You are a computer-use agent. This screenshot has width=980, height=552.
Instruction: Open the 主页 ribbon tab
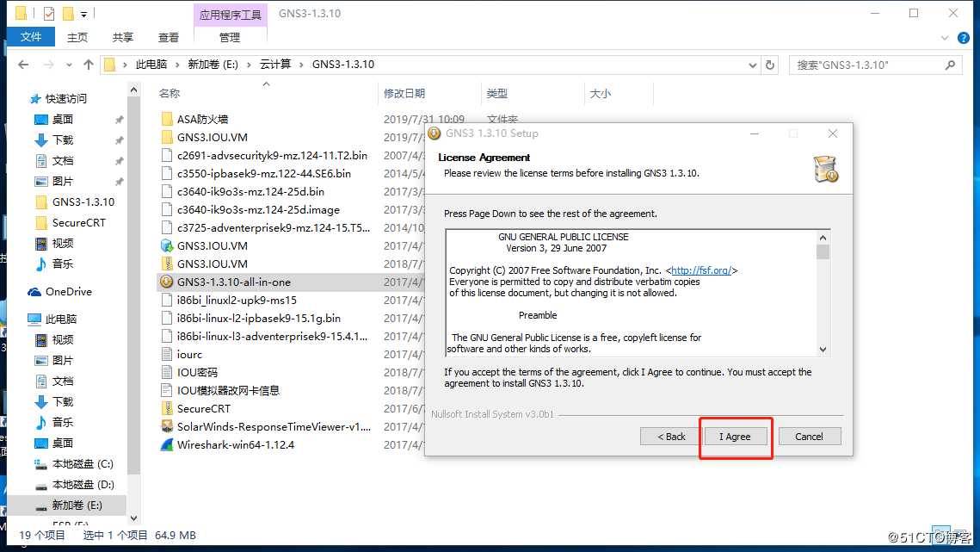[77, 38]
